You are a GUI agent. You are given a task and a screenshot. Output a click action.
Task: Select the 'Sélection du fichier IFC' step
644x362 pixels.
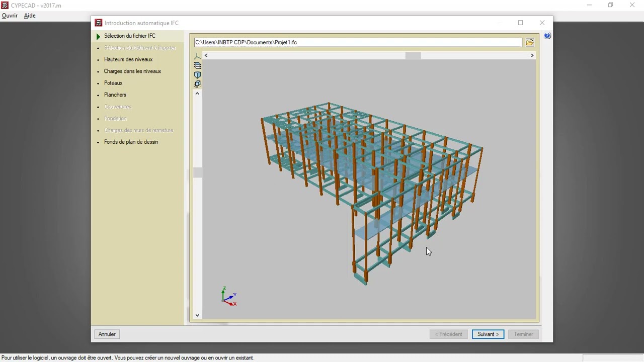click(130, 36)
